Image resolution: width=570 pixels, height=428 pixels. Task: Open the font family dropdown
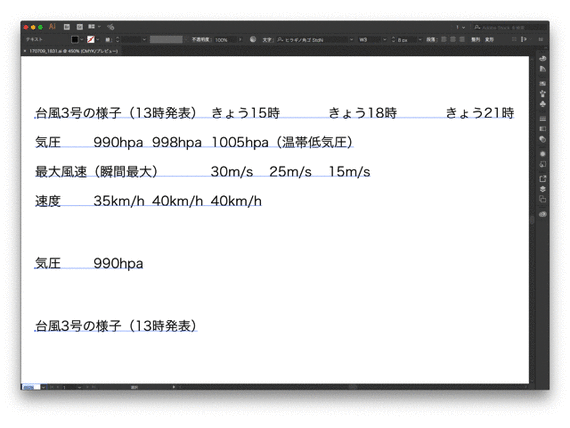[x=351, y=39]
